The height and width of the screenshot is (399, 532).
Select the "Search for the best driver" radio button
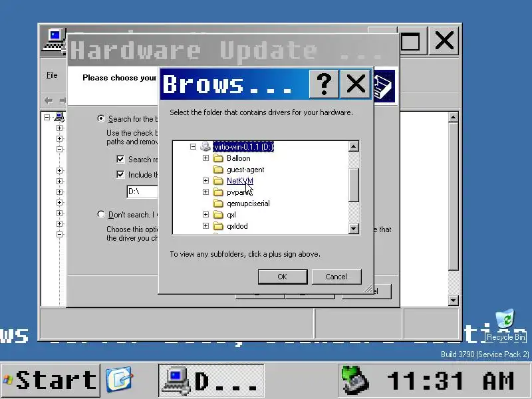(101, 118)
